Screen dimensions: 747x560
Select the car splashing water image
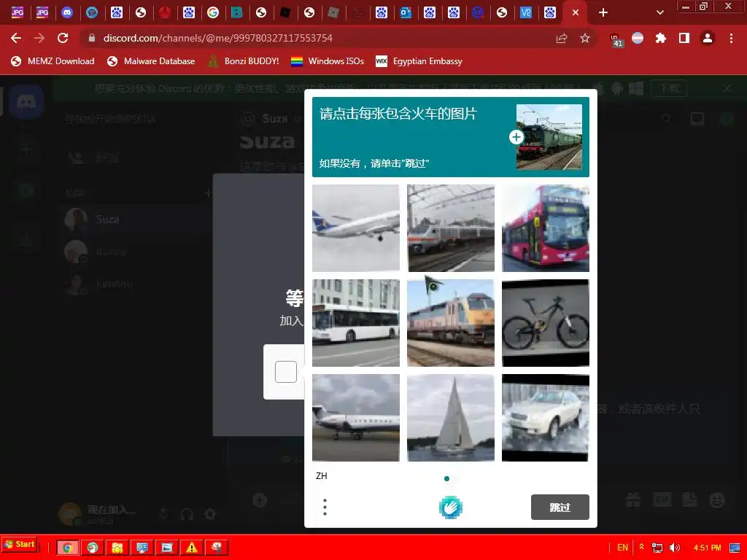(546, 418)
